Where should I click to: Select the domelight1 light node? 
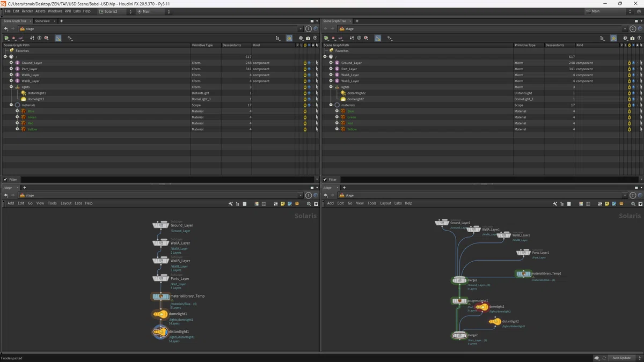[160, 314]
